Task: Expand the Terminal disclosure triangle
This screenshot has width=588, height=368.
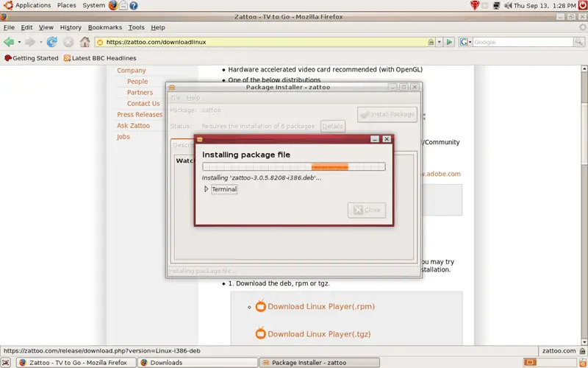Action: 206,189
